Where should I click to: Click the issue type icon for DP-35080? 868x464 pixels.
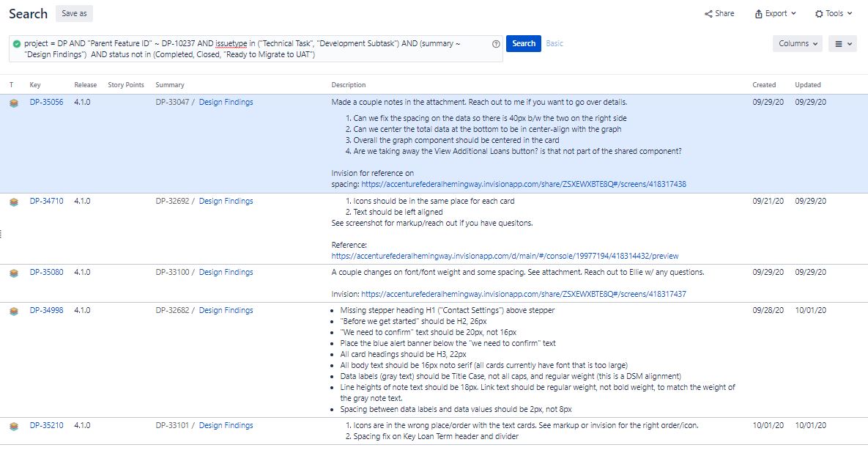[x=13, y=272]
